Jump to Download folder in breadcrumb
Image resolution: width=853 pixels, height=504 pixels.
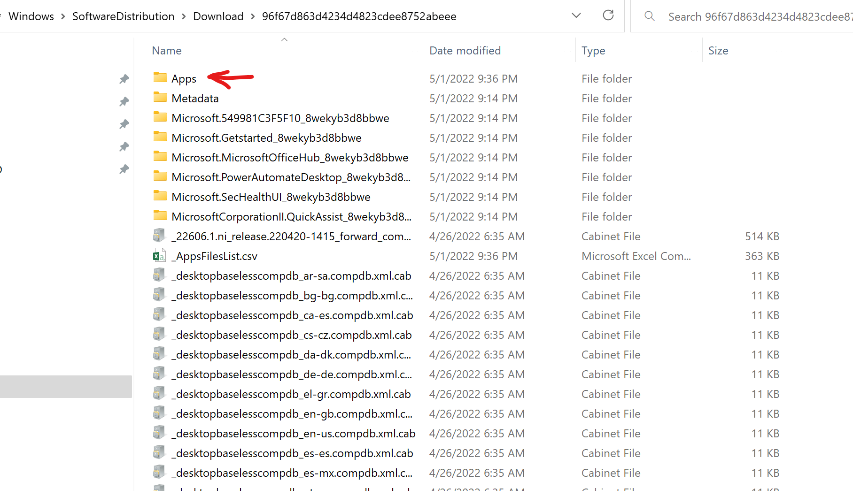click(218, 16)
